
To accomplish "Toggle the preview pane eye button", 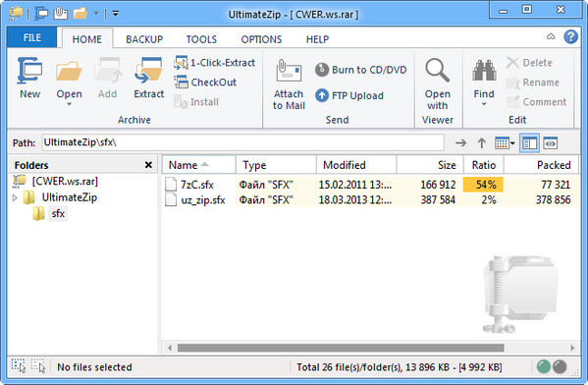I will (x=550, y=143).
